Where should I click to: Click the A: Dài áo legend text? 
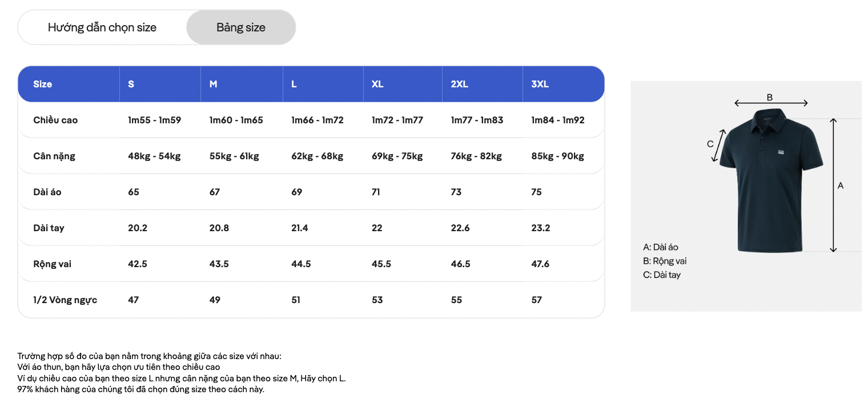tap(661, 247)
